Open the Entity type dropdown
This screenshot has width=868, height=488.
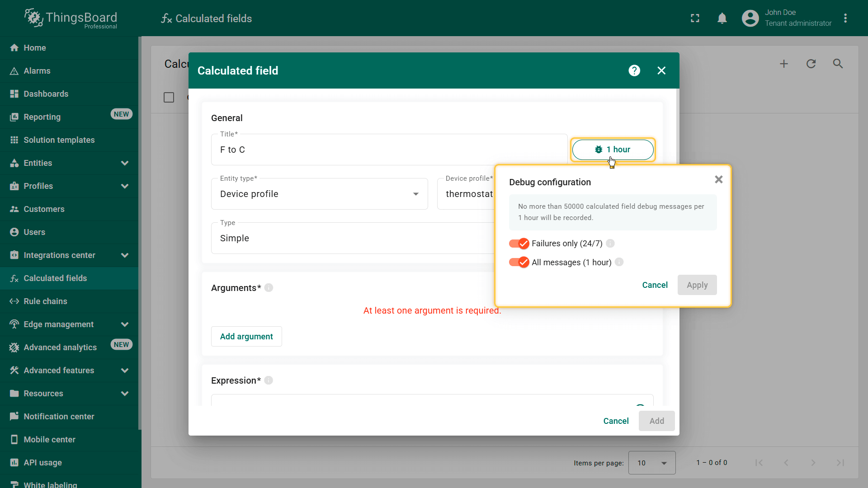tap(319, 194)
